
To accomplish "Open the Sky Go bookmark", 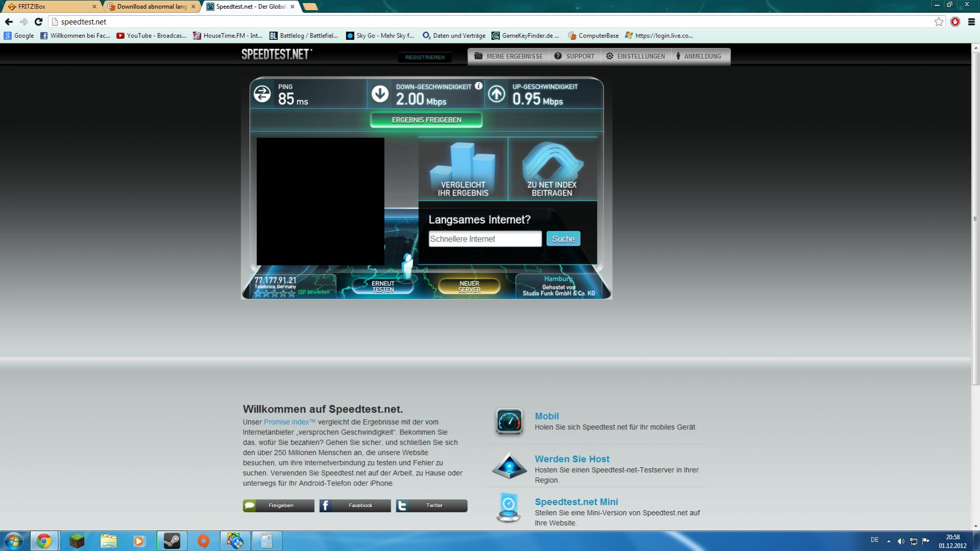I will 380,36.
